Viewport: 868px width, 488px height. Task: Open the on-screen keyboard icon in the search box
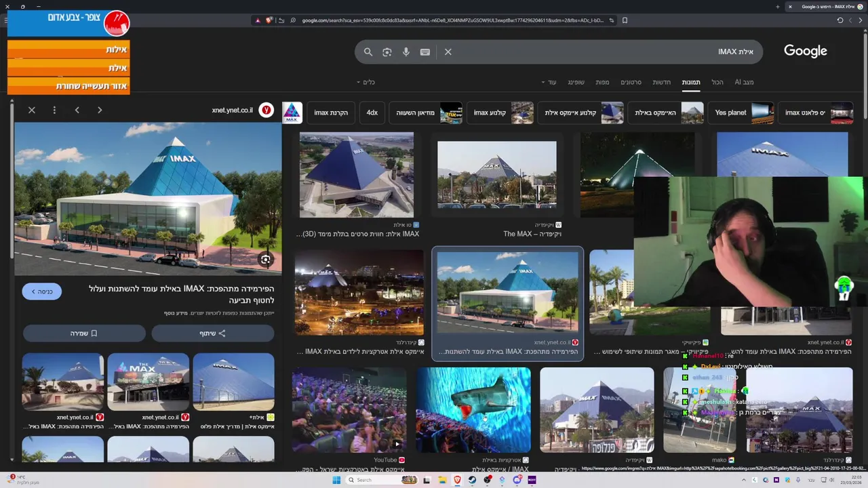point(425,52)
